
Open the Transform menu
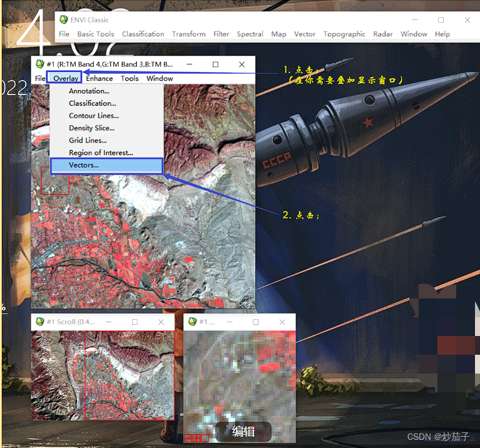click(x=188, y=34)
